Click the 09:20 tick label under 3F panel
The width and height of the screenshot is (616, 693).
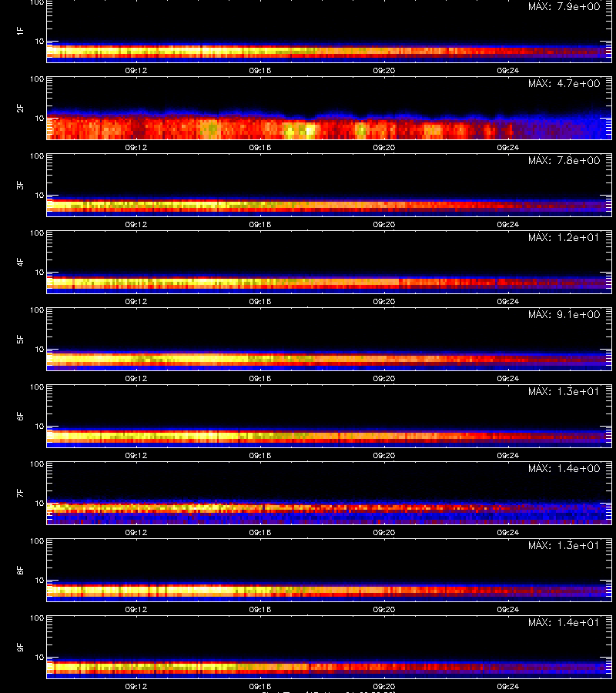[384, 225]
